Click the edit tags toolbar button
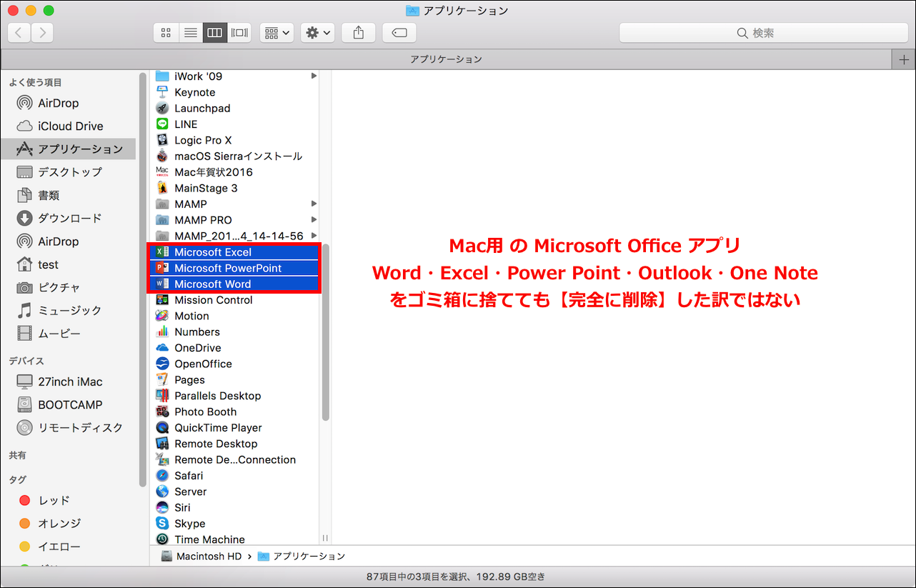Viewport: 916px width, 588px height. point(399,33)
